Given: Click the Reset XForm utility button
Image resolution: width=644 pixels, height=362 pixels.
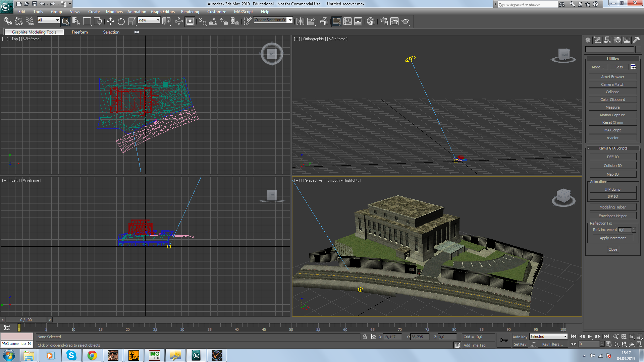Looking at the screenshot, I should 612,122.
